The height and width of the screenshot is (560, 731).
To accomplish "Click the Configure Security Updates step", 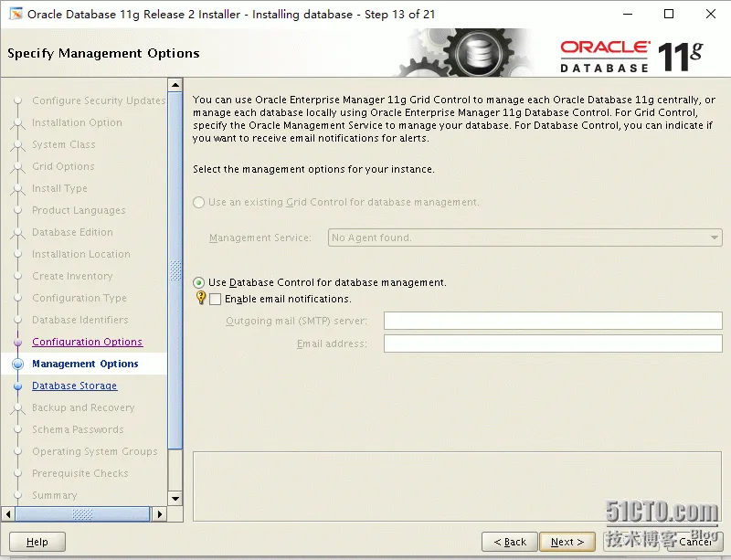I will click(x=99, y=100).
